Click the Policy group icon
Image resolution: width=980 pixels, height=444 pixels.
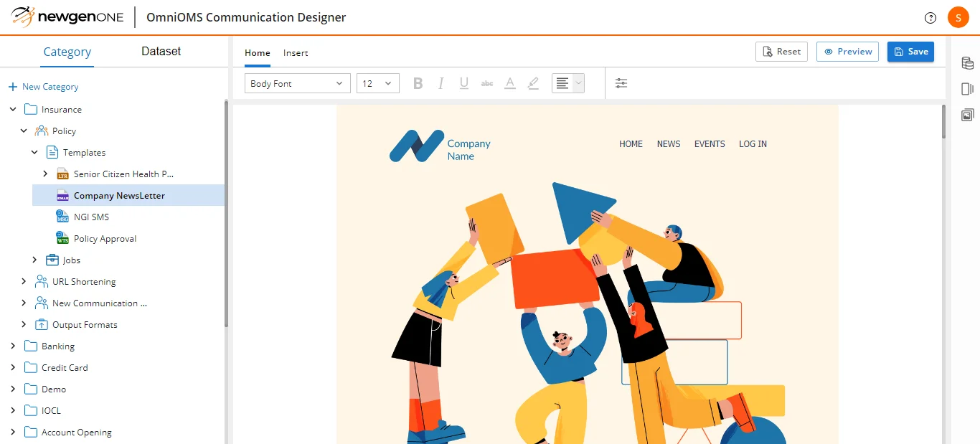42,131
